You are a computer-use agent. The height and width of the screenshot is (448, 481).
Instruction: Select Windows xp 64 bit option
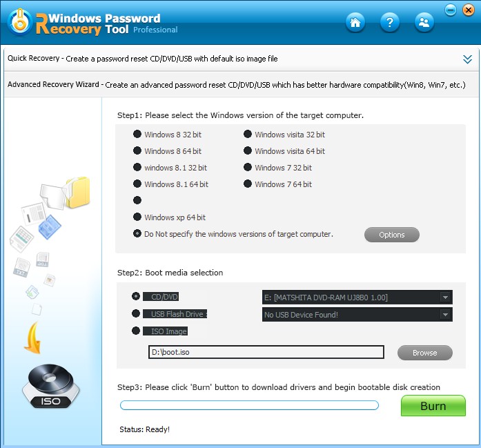point(137,217)
